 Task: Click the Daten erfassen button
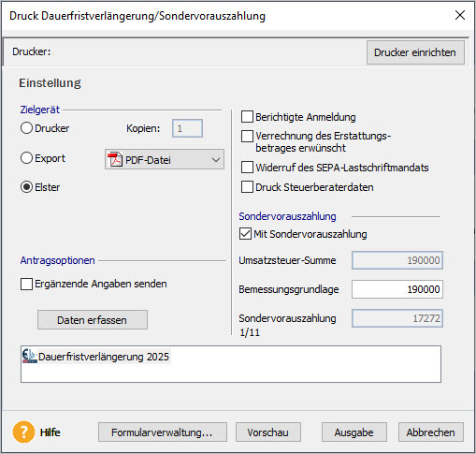(93, 320)
